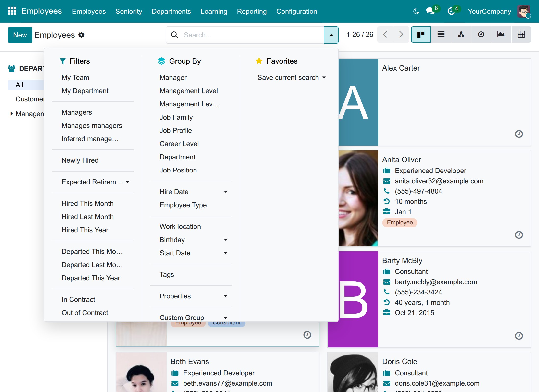Viewport: 539px width, 392px height.
Task: Toggle dark mode moon icon
Action: pyautogui.click(x=416, y=11)
